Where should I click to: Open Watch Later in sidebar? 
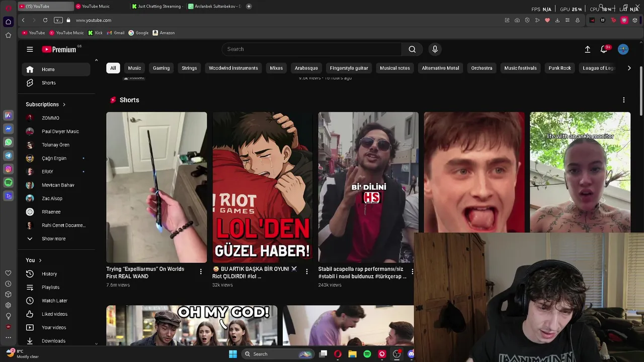pyautogui.click(x=56, y=301)
